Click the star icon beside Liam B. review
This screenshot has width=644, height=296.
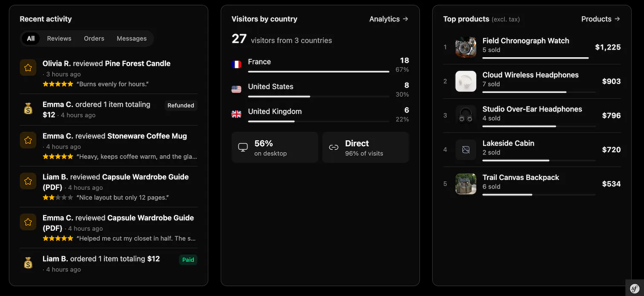point(28,181)
